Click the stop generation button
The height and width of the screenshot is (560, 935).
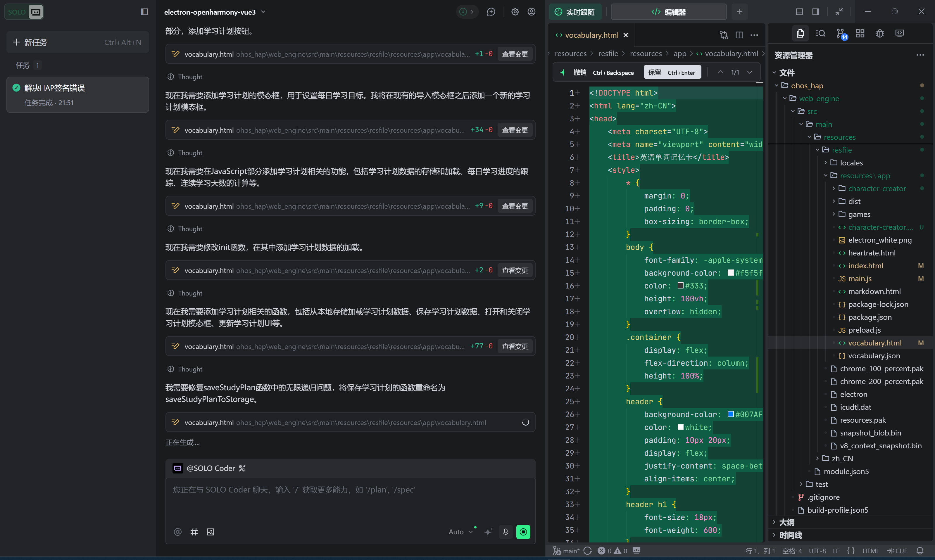(x=523, y=532)
